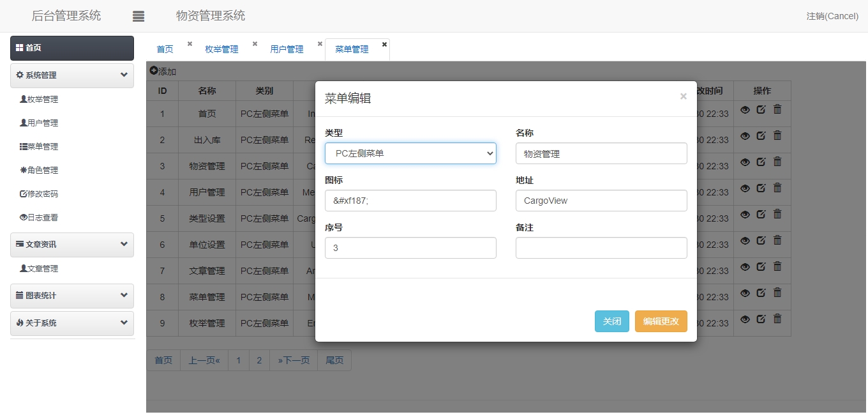868x419 pixels.
Task: View row 8 details with eye icon
Action: (745, 293)
